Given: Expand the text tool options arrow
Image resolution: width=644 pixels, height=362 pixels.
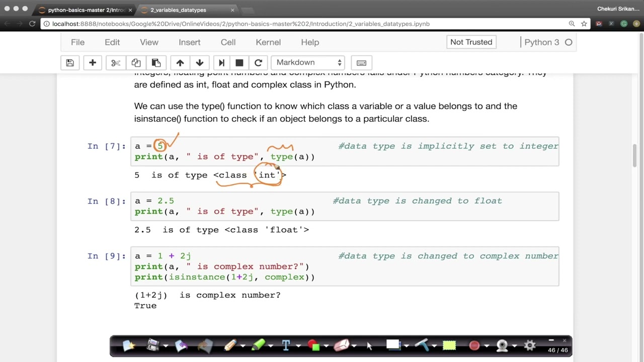Looking at the screenshot, I should click(x=298, y=346).
